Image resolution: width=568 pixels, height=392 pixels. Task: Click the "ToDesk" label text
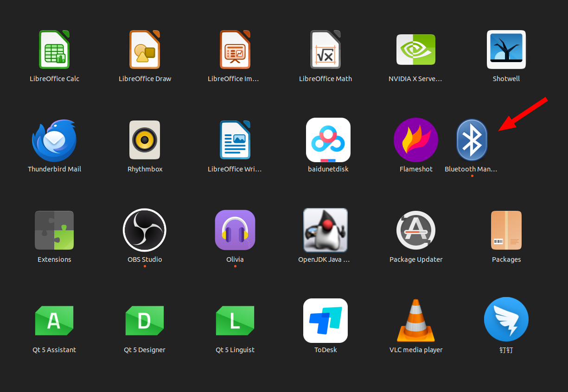pos(325,350)
